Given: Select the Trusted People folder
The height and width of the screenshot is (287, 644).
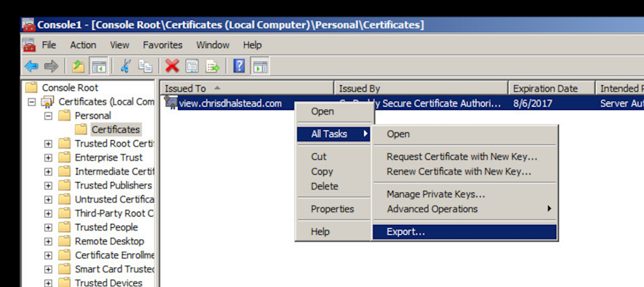Looking at the screenshot, I should (x=106, y=227).
